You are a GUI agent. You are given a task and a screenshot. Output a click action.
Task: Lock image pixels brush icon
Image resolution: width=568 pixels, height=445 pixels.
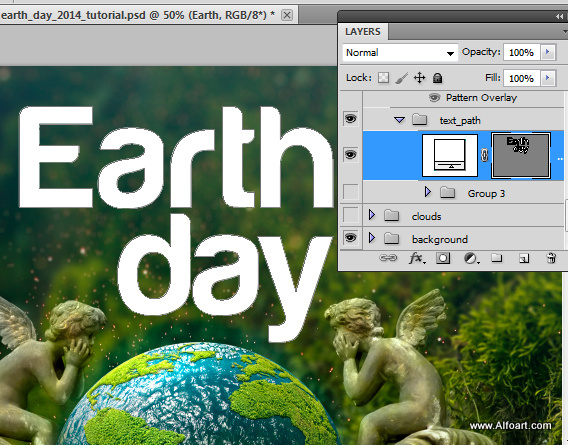(401, 78)
